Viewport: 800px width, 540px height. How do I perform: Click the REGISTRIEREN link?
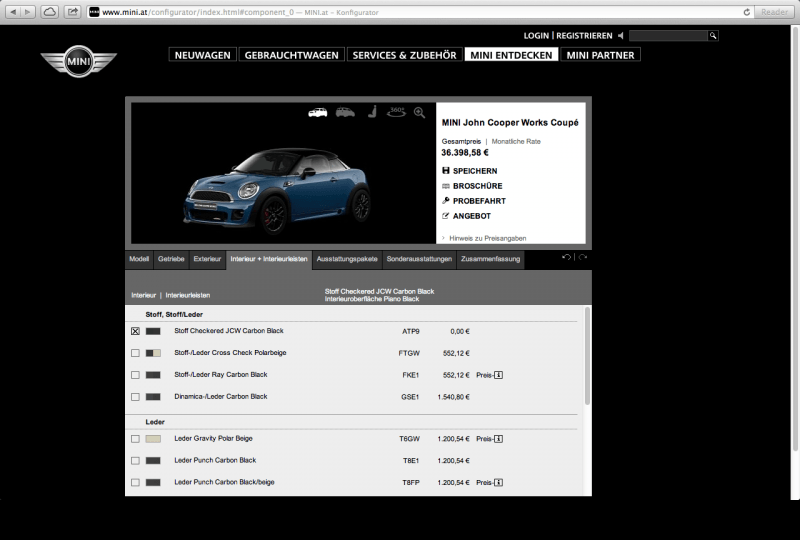[x=584, y=36]
